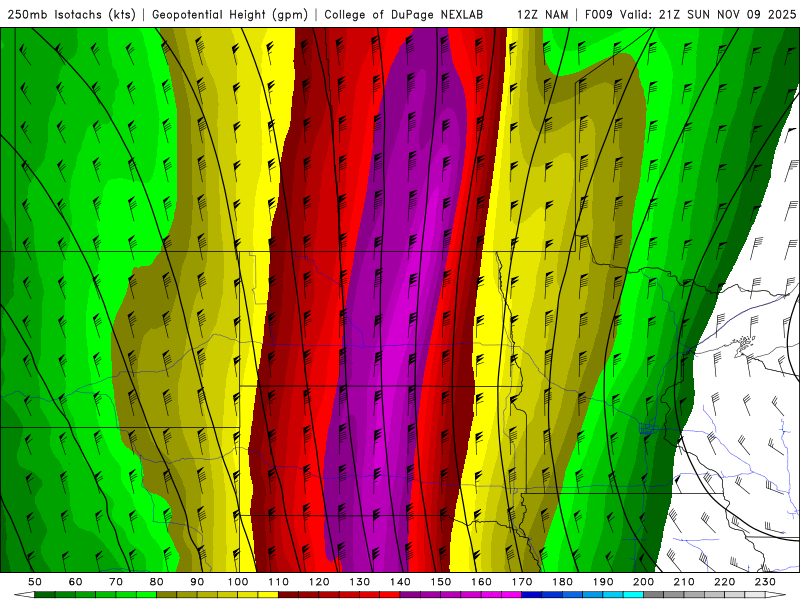800x600 pixels.
Task: Click the left arrow end of the color bar
Action: coord(24,595)
